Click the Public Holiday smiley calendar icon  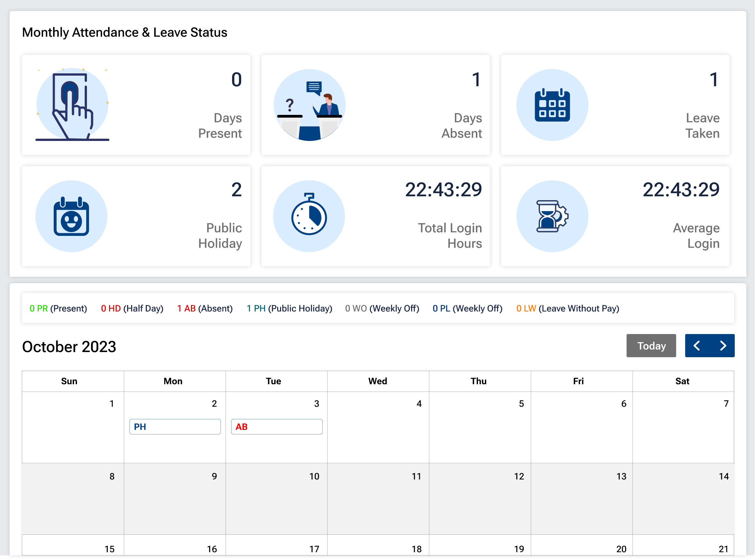pyautogui.click(x=72, y=217)
